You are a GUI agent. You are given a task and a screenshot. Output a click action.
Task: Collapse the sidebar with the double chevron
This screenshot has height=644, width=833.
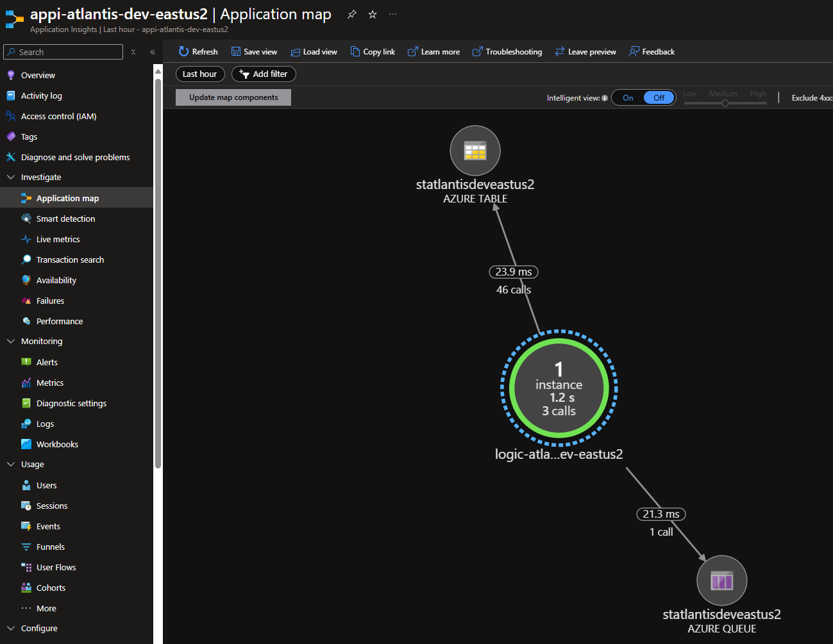coord(153,52)
